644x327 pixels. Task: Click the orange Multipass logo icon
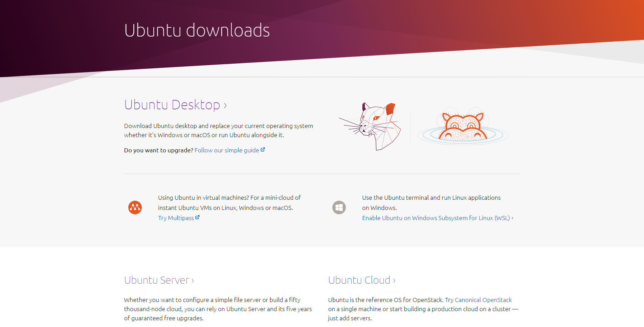[135, 208]
